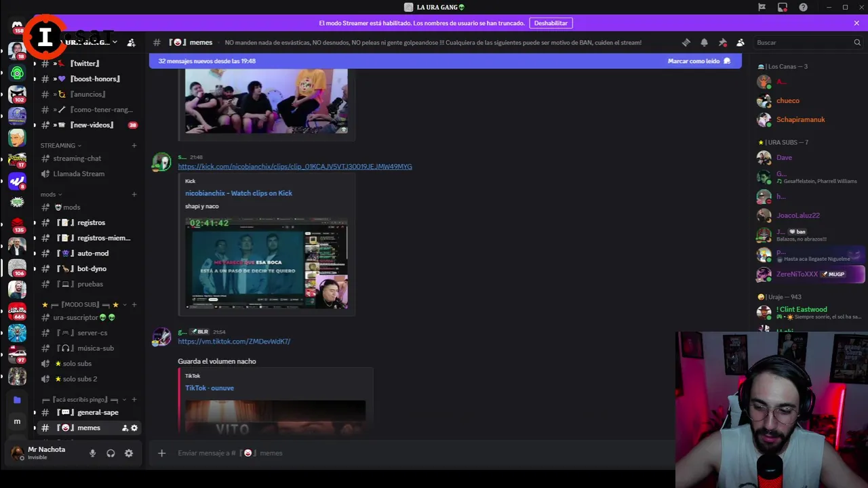Toggle microphone mute in user panel
The image size is (868, 488).
[x=92, y=453]
